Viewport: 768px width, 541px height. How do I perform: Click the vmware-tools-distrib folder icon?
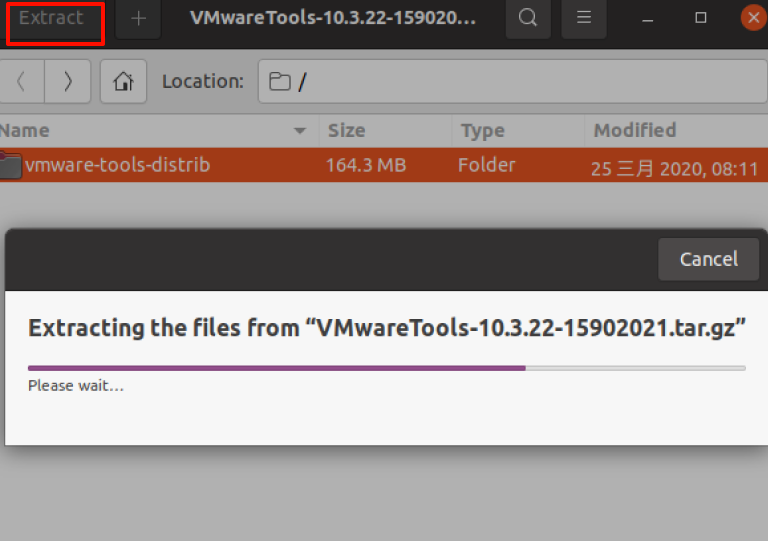(x=10, y=166)
